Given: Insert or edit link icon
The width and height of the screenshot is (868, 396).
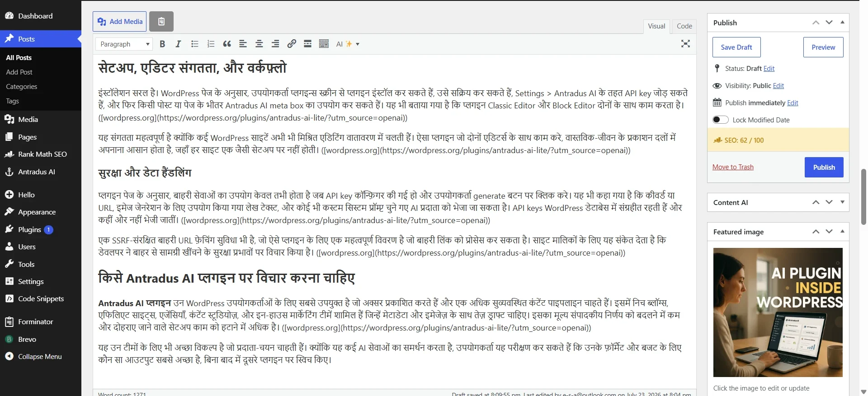Looking at the screenshot, I should coord(292,44).
